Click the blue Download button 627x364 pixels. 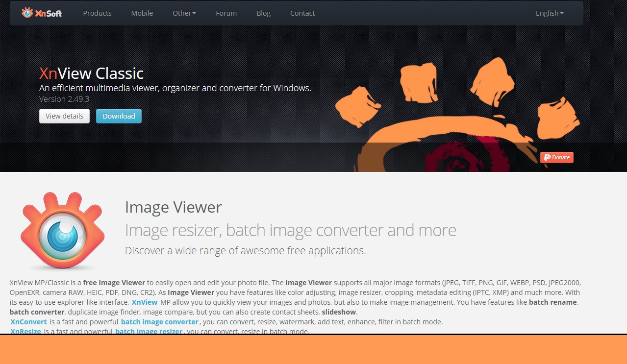(x=119, y=116)
